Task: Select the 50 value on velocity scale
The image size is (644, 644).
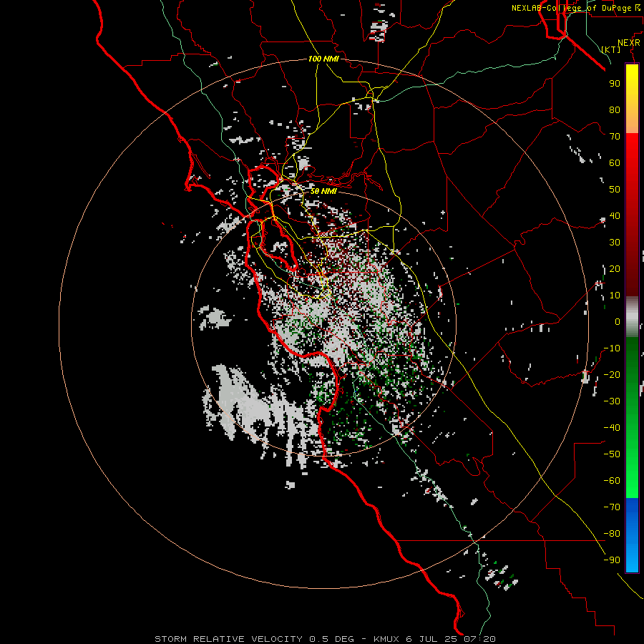Action: [615, 190]
